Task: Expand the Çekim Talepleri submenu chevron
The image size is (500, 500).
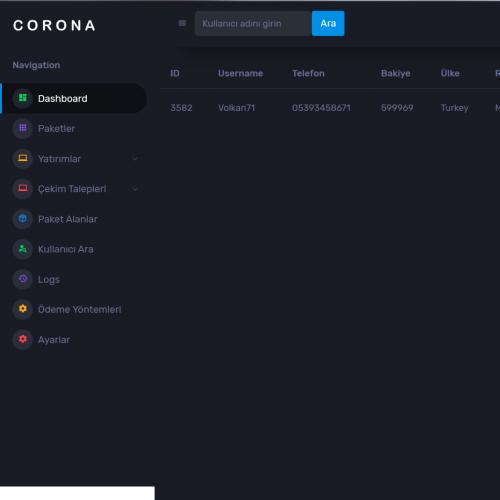Action: point(135,189)
